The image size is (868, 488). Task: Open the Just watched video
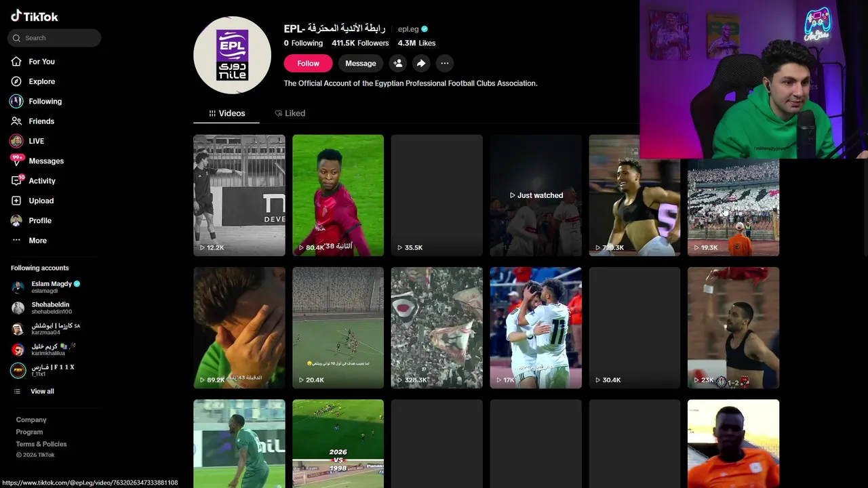(x=536, y=195)
